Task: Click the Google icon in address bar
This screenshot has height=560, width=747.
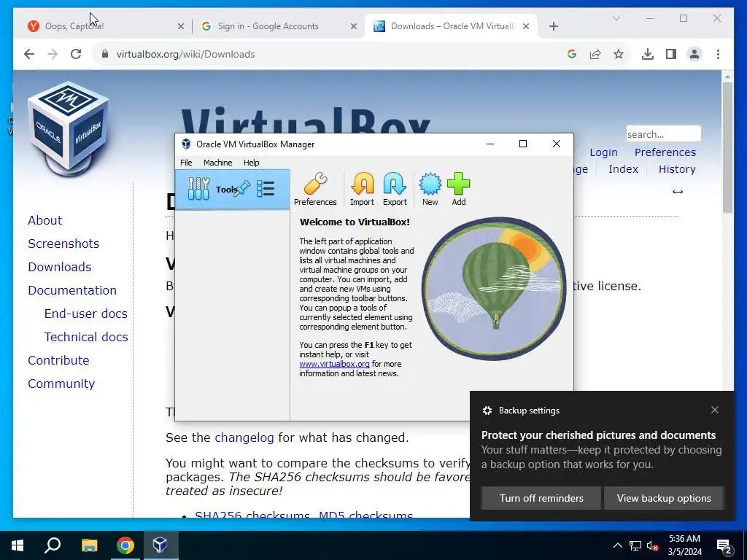Action: (x=572, y=54)
